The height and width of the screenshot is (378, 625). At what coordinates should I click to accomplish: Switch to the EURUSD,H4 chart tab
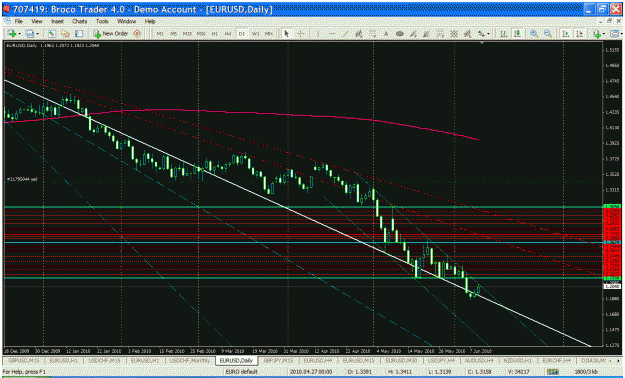pos(318,360)
